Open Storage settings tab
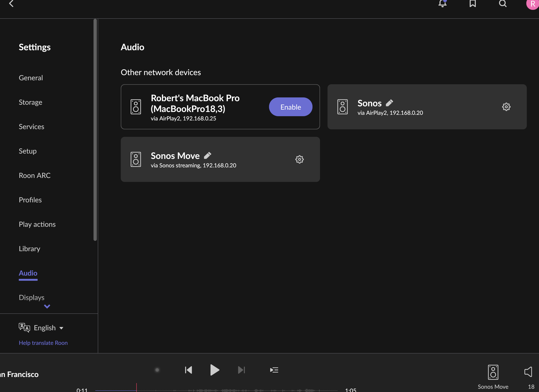The image size is (539, 392). pyautogui.click(x=30, y=102)
